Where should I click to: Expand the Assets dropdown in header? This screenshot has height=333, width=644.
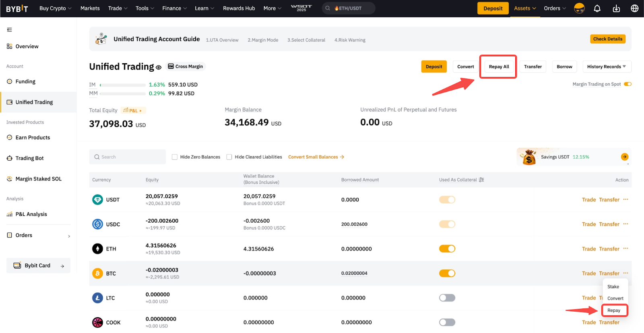525,8
